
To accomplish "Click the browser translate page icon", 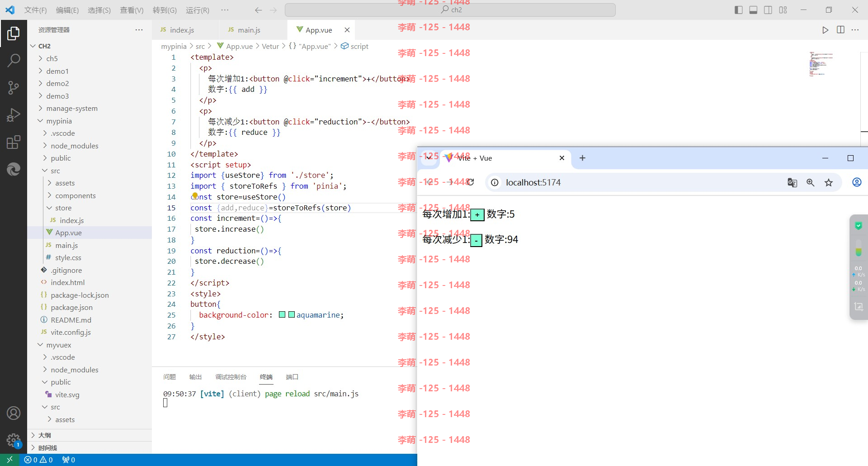I will click(792, 182).
